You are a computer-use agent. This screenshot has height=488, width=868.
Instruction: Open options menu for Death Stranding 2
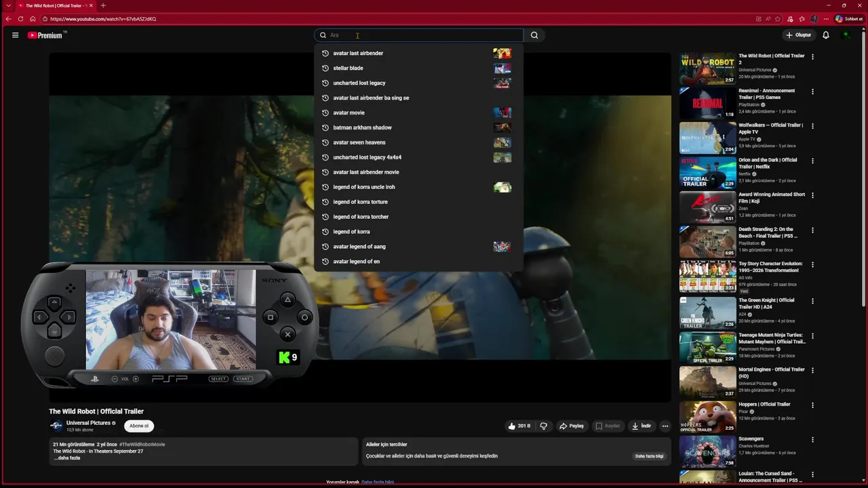(x=812, y=230)
